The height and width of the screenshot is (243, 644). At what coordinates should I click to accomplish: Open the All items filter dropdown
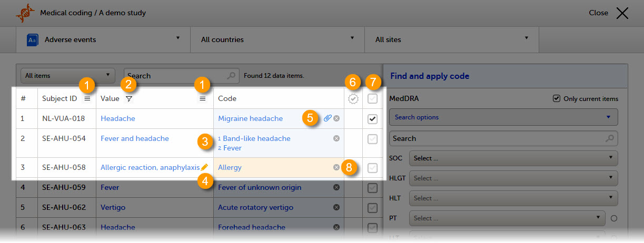67,75
